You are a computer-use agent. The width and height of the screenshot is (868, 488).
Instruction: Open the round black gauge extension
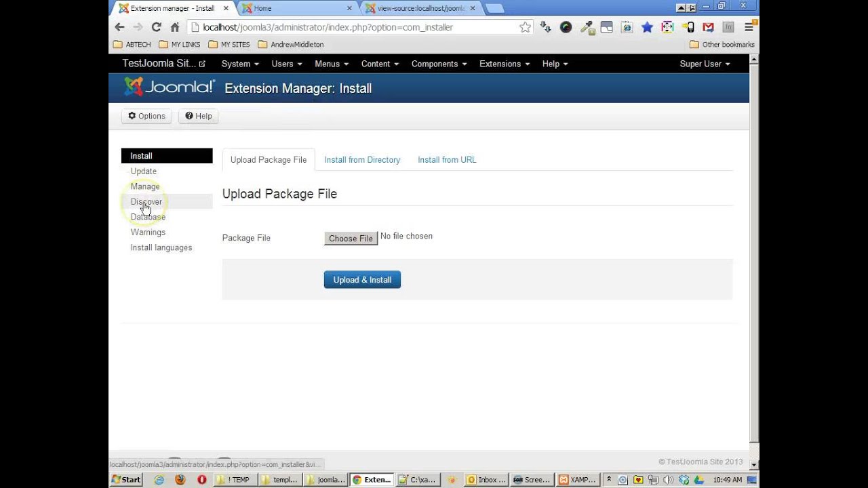(x=566, y=27)
